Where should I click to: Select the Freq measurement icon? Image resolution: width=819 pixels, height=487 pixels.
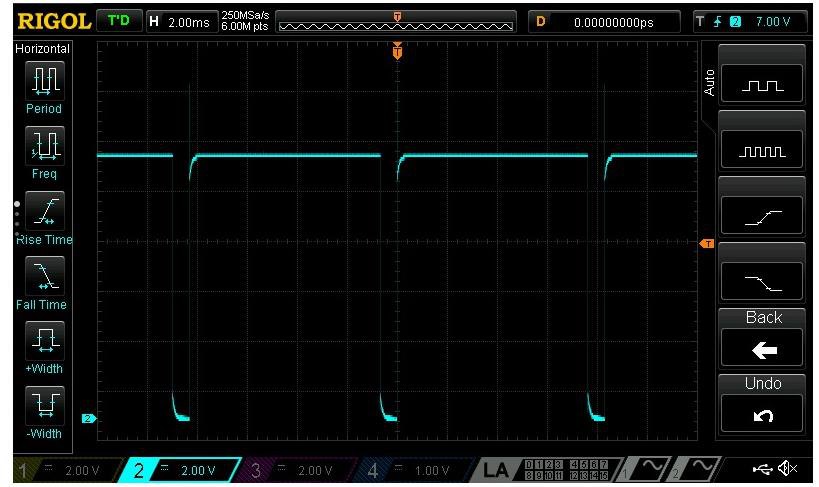point(45,146)
